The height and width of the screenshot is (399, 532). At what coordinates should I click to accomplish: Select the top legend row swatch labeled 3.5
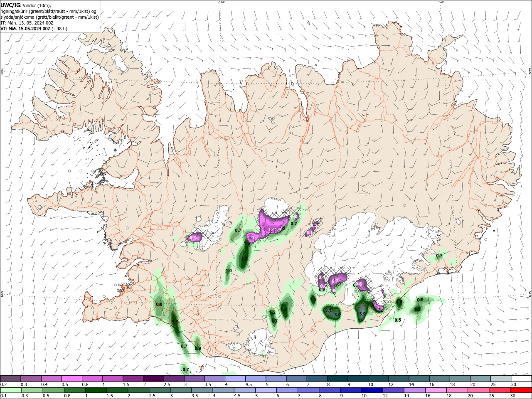[x=215, y=379]
